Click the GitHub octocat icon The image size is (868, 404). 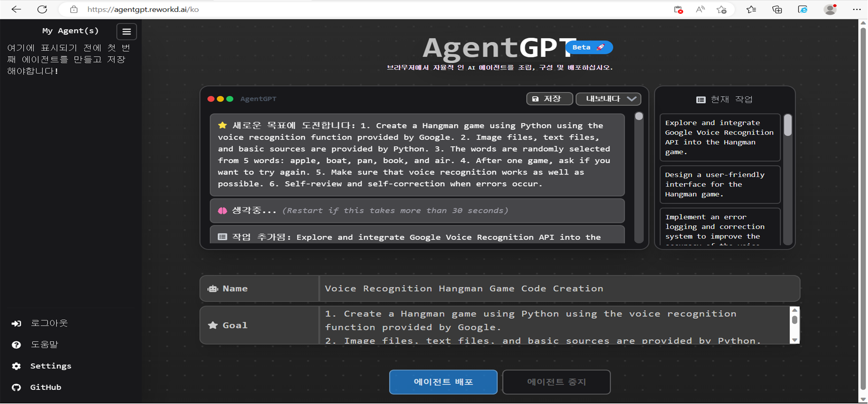[16, 387]
